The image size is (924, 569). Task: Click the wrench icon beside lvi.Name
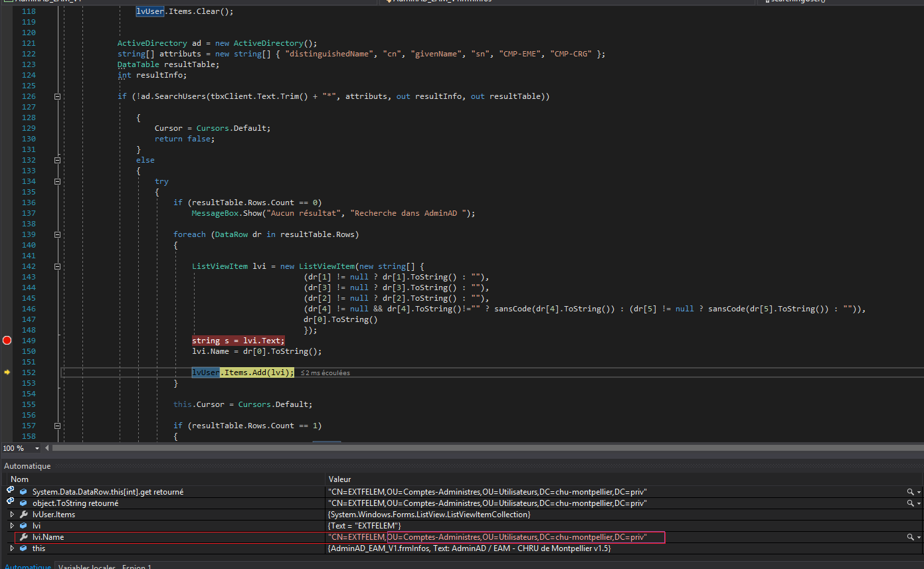tap(24, 537)
